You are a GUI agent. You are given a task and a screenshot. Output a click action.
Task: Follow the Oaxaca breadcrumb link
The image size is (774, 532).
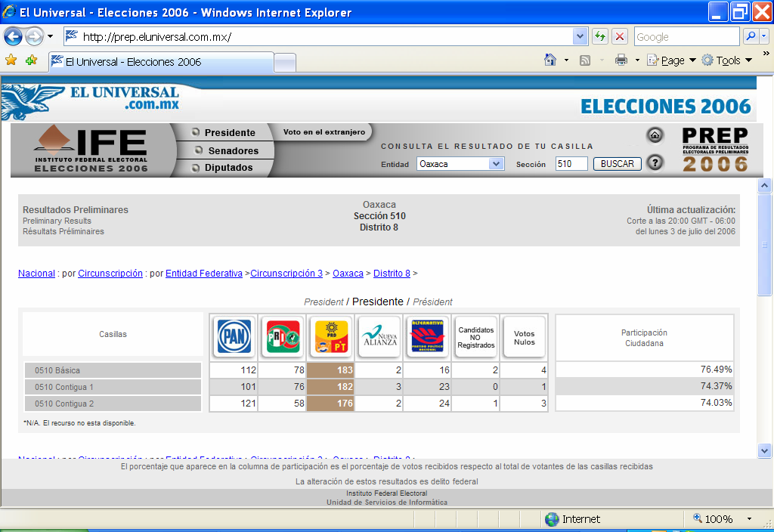pos(348,274)
